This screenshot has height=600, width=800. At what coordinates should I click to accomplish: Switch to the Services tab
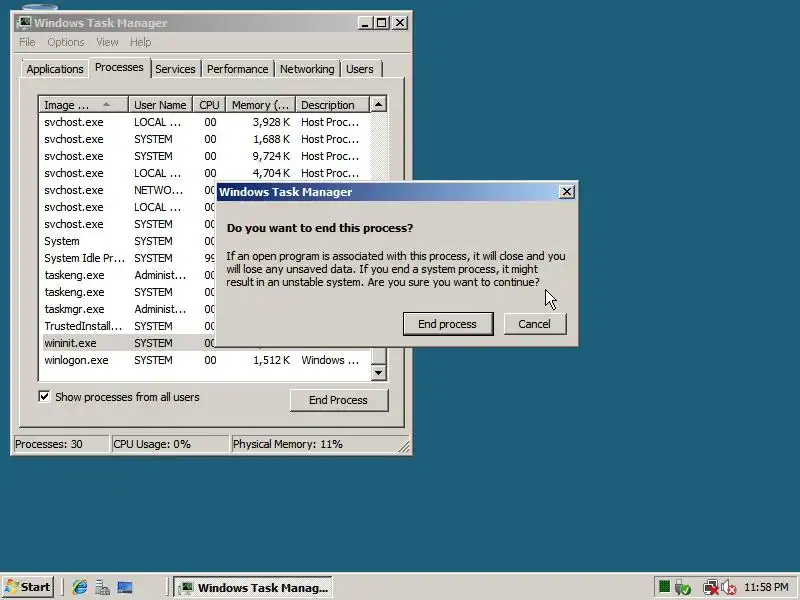point(175,69)
